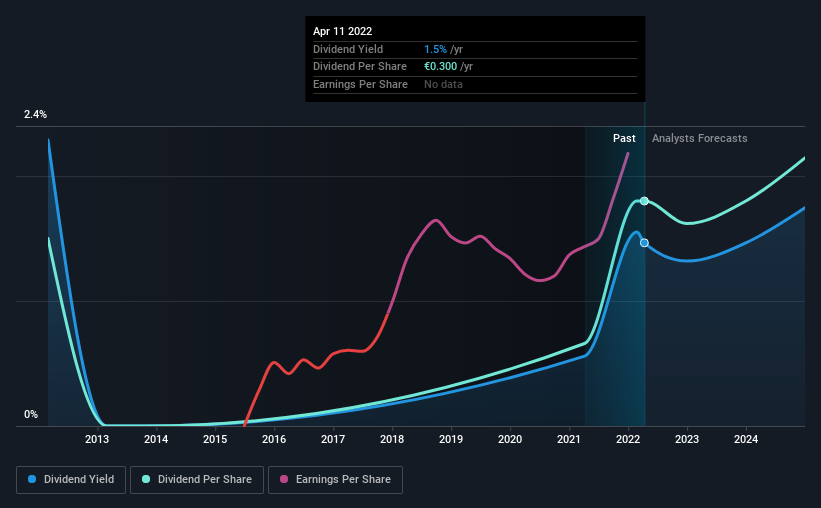This screenshot has width=821, height=508.
Task: Click the 'Apr 11 2022' tooltip date
Action: click(x=342, y=31)
